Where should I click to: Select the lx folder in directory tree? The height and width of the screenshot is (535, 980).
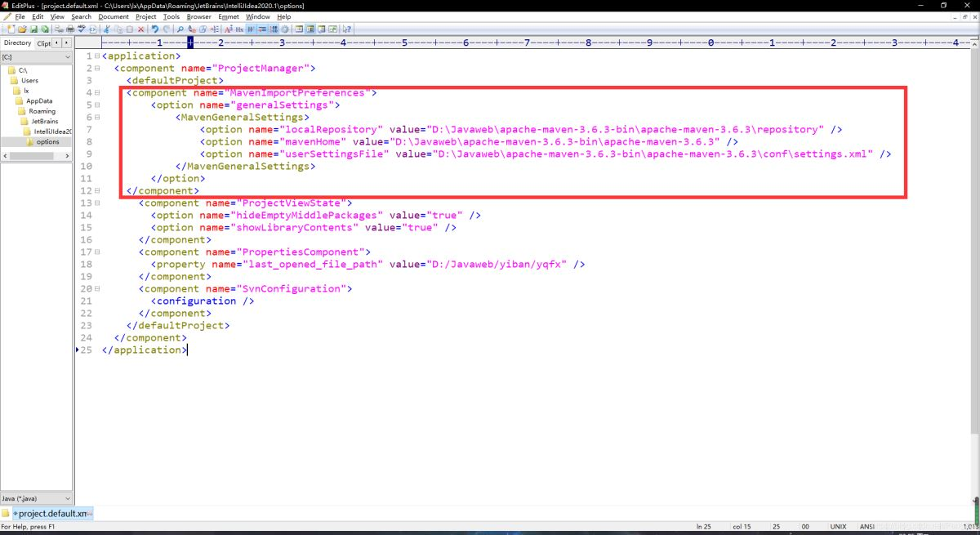point(23,91)
